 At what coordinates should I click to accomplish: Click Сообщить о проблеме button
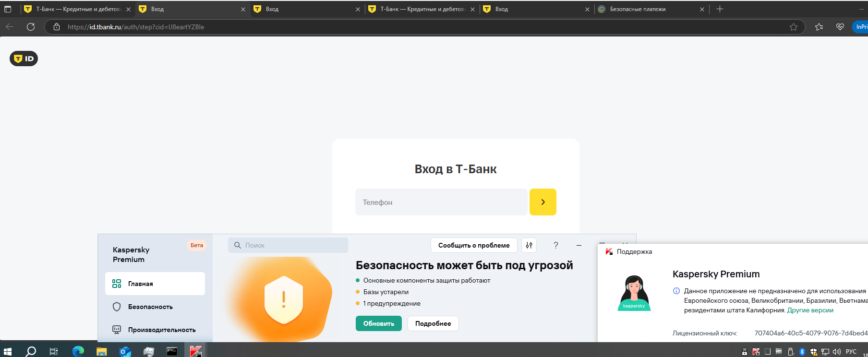coord(474,245)
